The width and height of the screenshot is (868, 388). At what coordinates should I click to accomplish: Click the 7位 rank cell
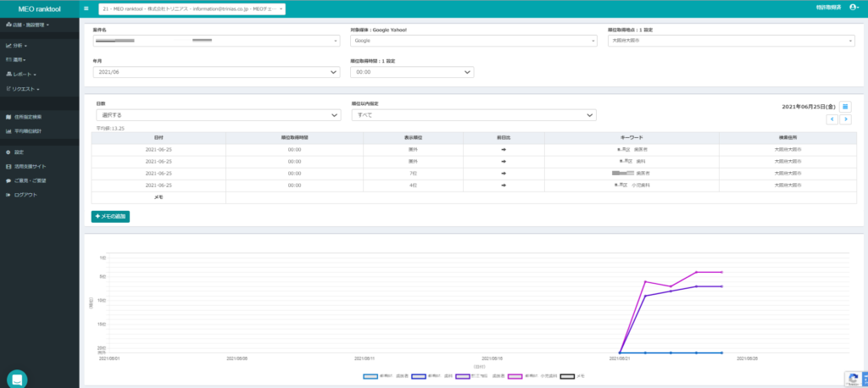click(413, 173)
